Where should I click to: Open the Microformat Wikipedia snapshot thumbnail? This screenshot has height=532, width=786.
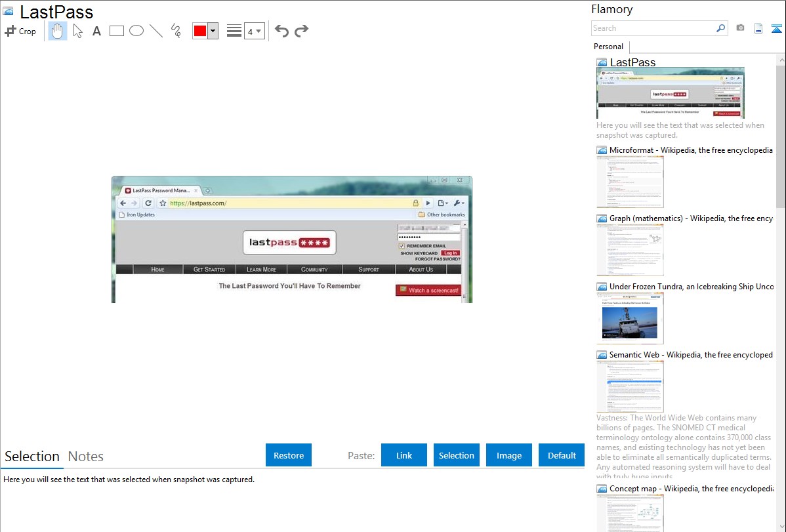point(630,182)
